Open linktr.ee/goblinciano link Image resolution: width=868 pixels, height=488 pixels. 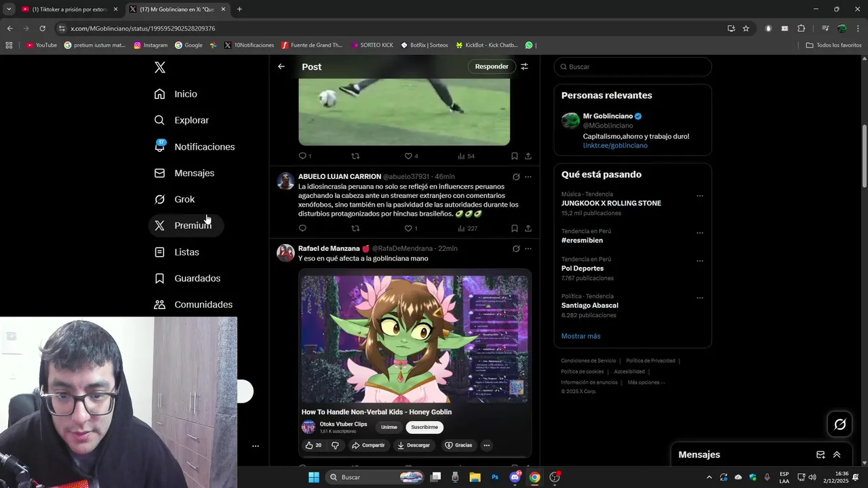coord(615,146)
